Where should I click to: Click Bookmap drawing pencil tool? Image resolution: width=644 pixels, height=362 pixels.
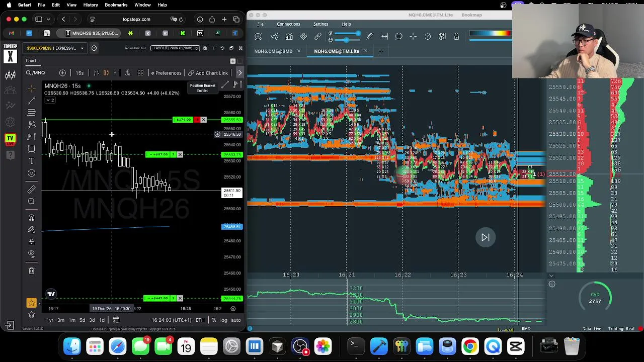pyautogui.click(x=370, y=36)
